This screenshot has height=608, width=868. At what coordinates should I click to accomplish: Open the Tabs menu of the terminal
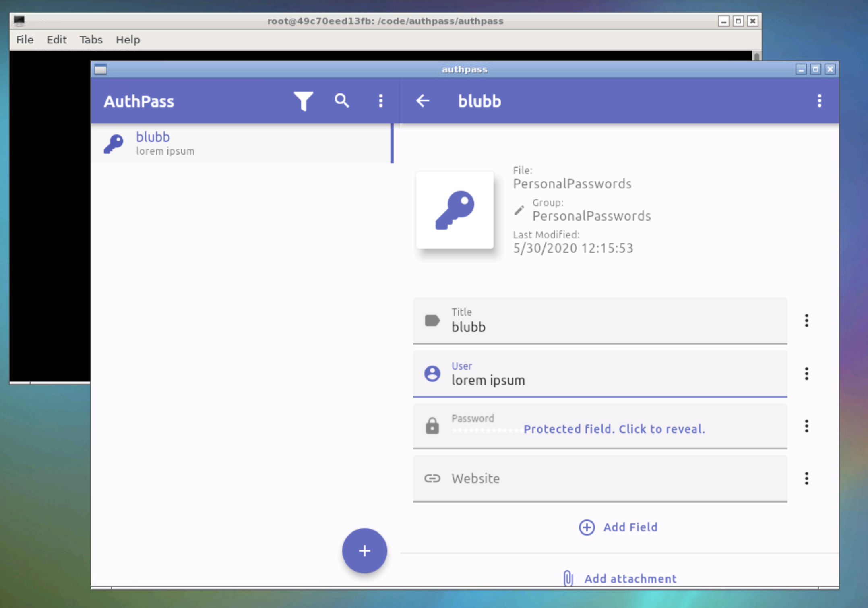coord(90,39)
